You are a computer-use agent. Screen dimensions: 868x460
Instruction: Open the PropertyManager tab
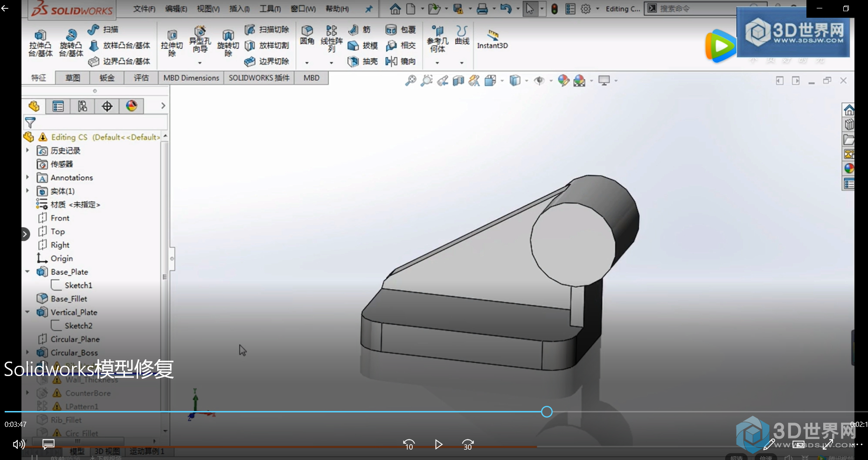(58, 106)
